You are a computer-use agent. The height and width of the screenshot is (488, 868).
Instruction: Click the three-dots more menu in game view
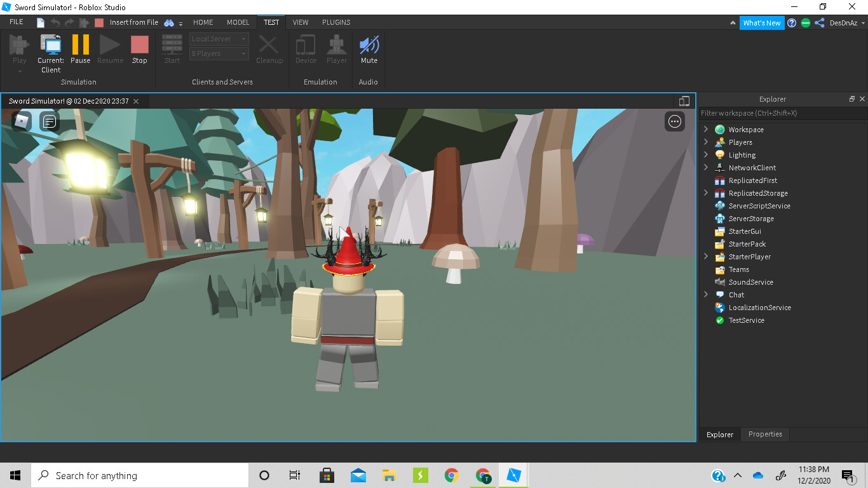[x=675, y=121]
